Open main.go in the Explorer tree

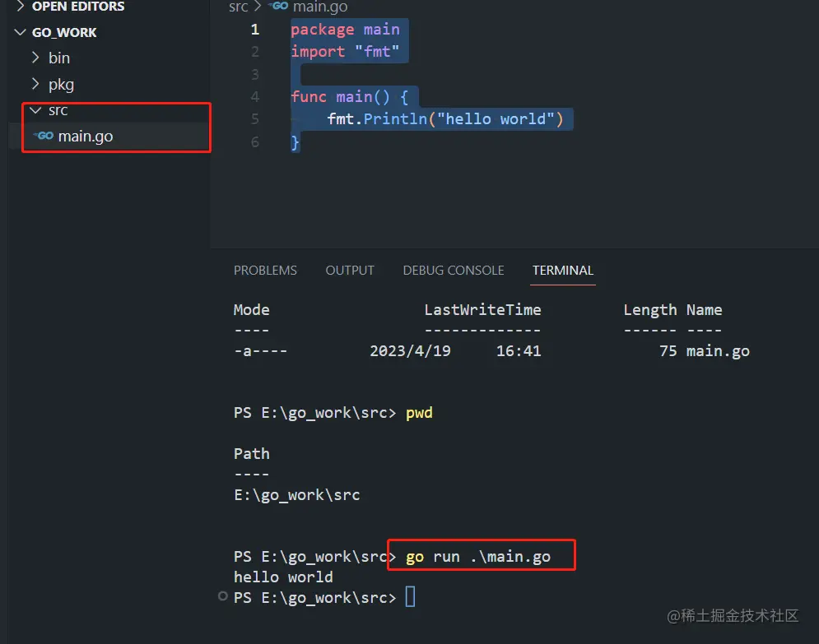[x=86, y=137]
